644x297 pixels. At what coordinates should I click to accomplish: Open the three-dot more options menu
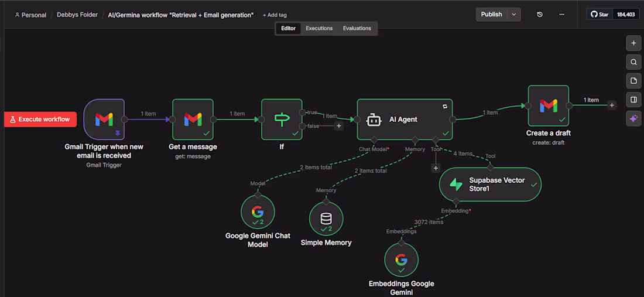[x=562, y=15]
